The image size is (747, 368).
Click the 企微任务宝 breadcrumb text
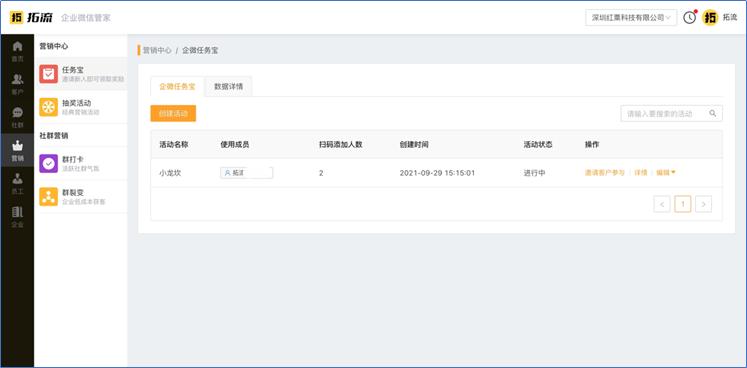click(200, 50)
